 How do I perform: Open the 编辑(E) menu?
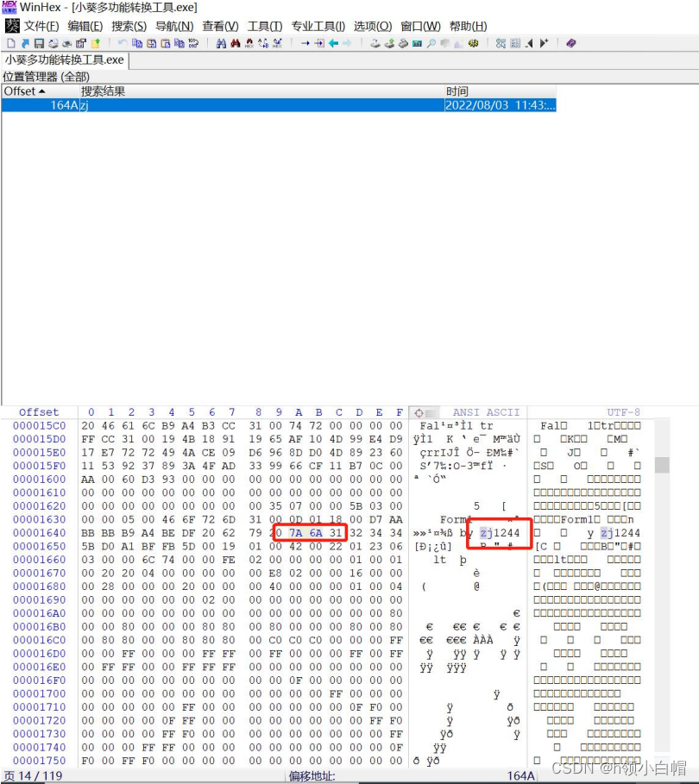click(85, 26)
